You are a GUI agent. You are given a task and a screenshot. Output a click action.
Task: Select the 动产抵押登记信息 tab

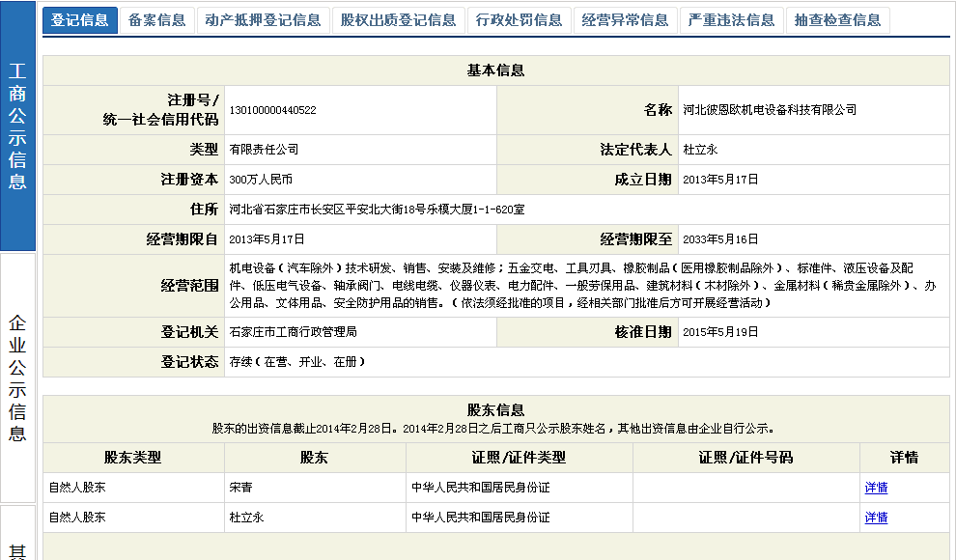tap(263, 20)
